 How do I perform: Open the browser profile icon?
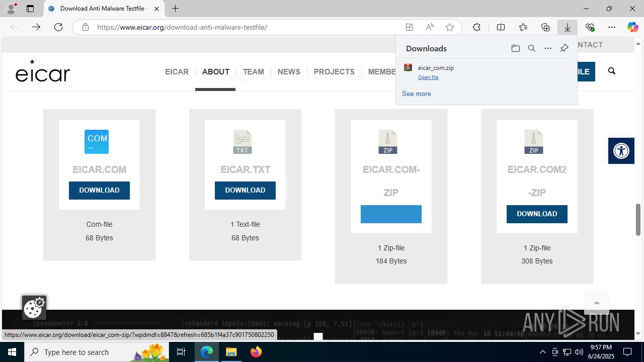pos(11,9)
